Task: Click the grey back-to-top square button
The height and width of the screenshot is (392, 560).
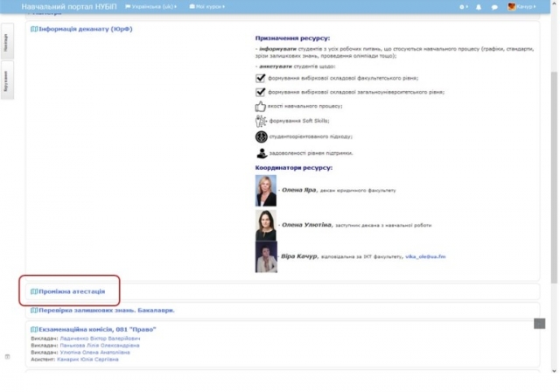Action: [x=539, y=324]
